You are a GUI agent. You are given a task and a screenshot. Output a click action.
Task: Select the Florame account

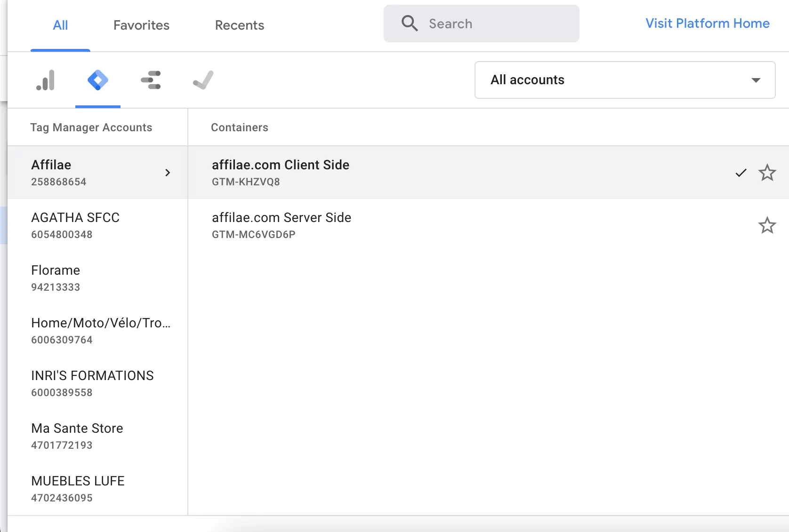pos(97,278)
